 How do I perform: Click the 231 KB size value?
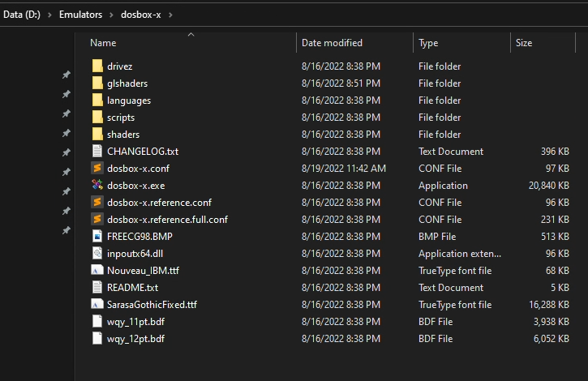(555, 220)
